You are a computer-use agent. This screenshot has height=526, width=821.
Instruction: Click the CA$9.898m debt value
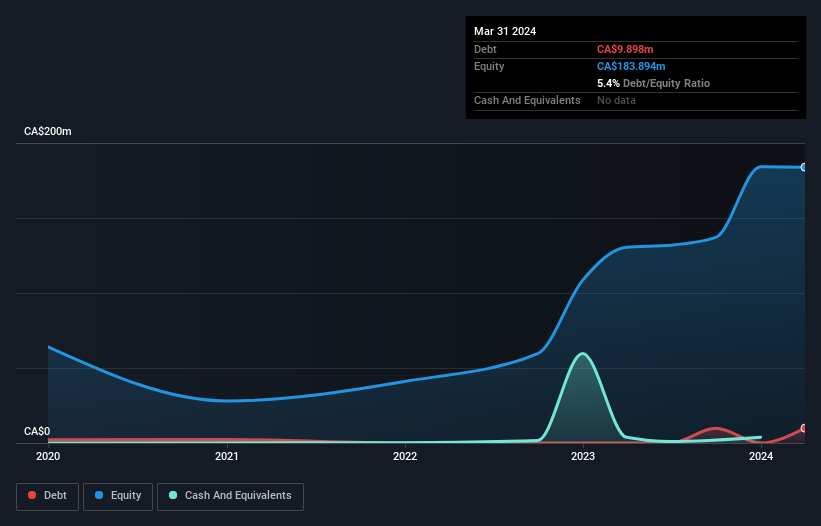[625, 49]
